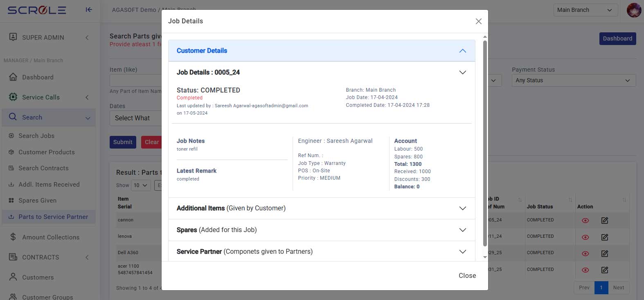Image resolution: width=644 pixels, height=300 pixels.
Task: Sort by the Action column
Action: click(601, 203)
